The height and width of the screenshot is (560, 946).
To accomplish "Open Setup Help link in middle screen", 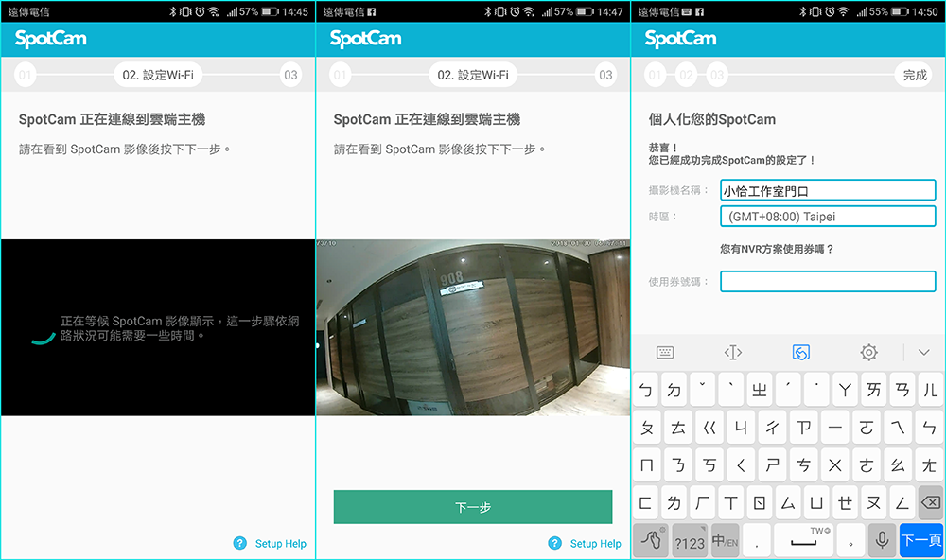I will (x=595, y=544).
